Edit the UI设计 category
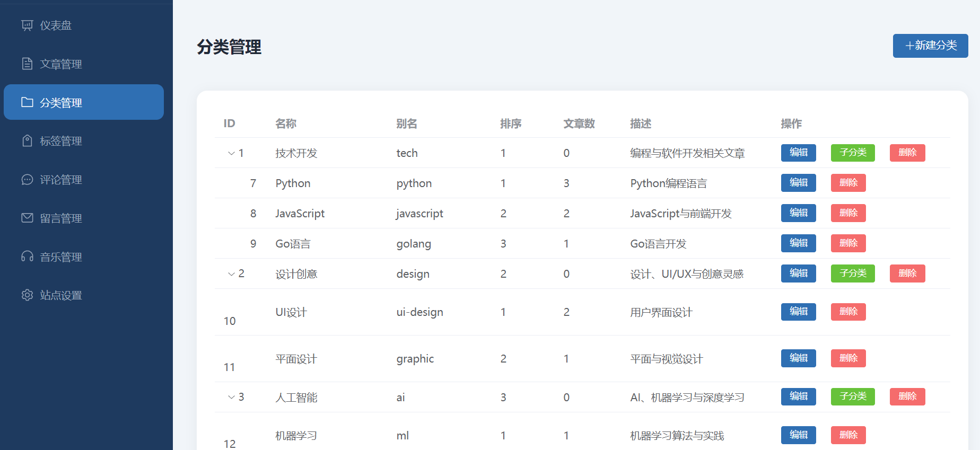 pos(799,312)
